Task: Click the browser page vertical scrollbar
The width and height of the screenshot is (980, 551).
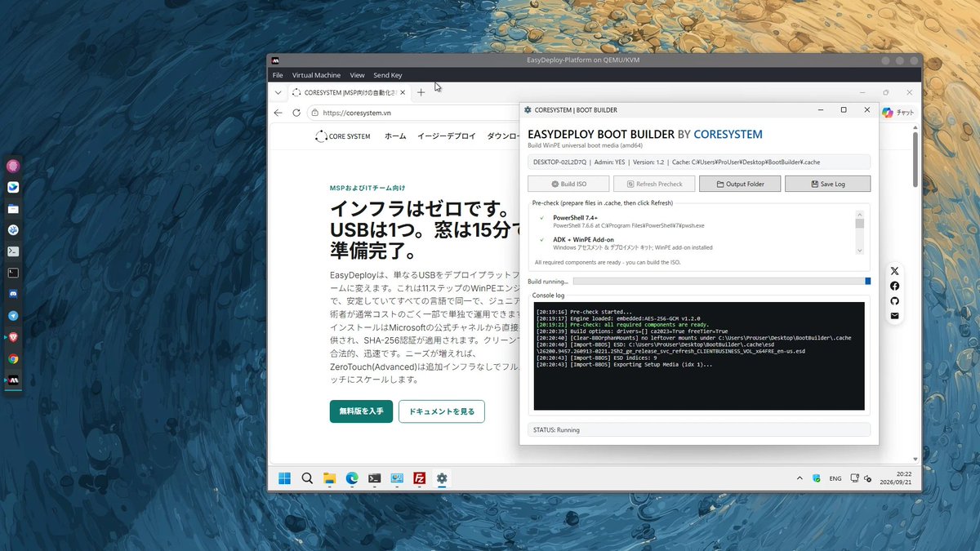Action: click(915, 159)
